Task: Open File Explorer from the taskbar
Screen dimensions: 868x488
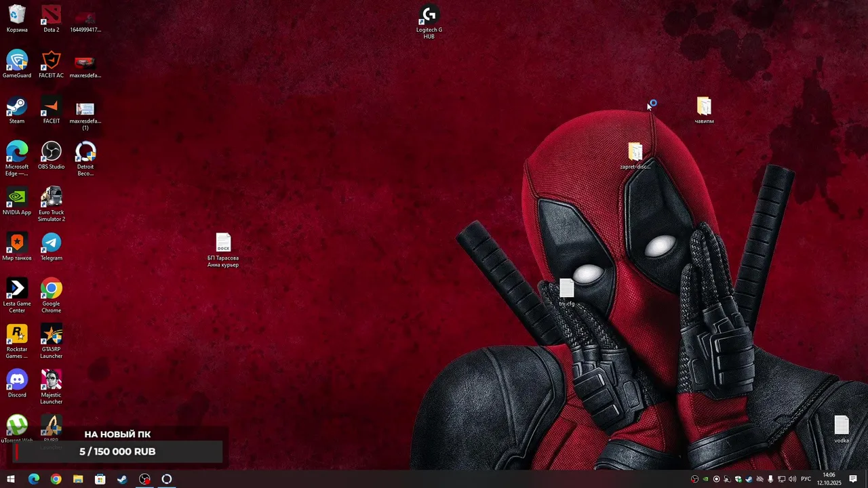Action: coord(78,479)
